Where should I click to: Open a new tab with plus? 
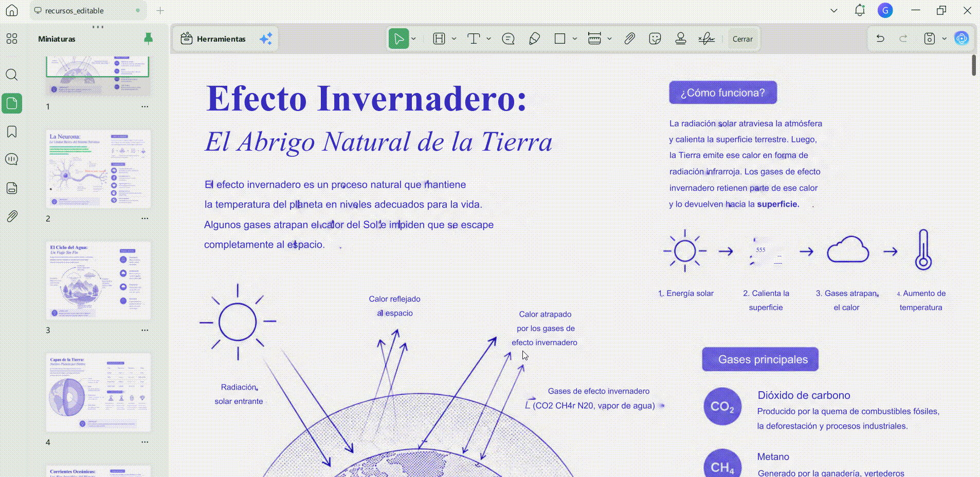[160, 10]
